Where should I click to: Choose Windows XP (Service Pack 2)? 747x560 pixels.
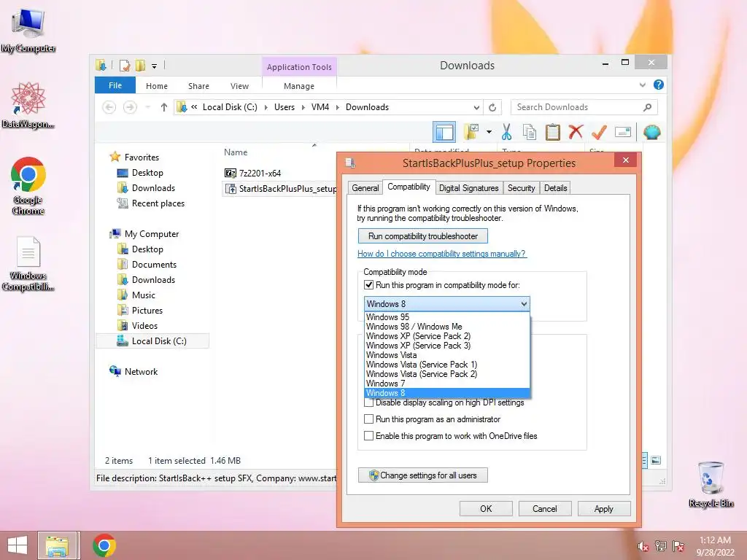point(447,336)
